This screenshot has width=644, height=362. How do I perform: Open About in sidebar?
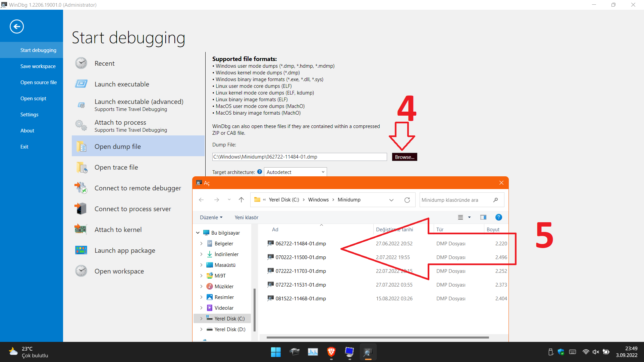[x=32, y=130]
